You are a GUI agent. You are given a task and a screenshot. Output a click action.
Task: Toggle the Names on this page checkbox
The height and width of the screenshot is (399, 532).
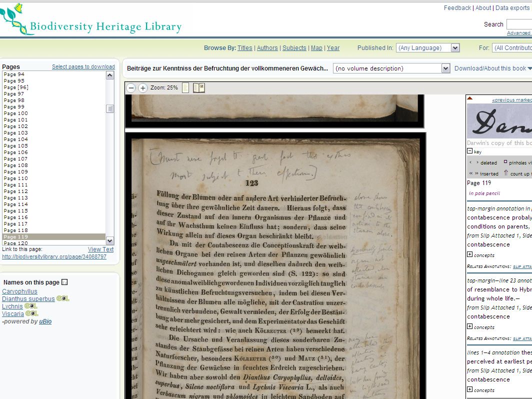63,281
